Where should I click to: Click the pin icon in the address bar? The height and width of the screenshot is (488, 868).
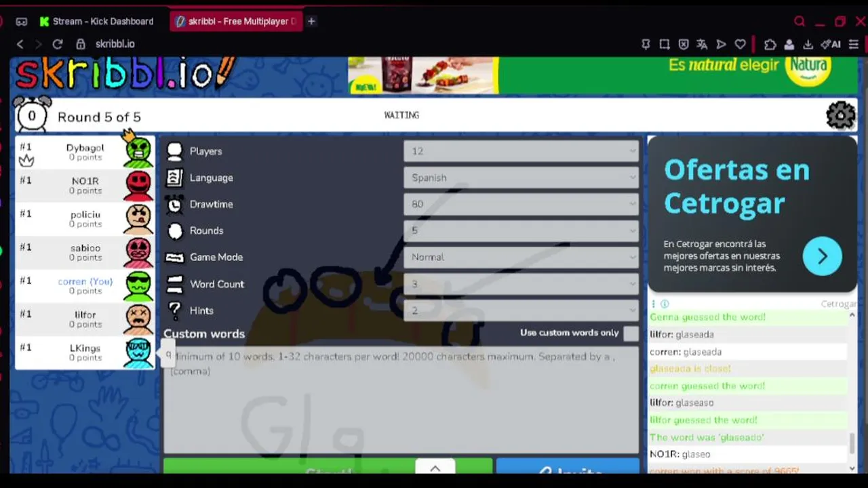[x=646, y=44]
